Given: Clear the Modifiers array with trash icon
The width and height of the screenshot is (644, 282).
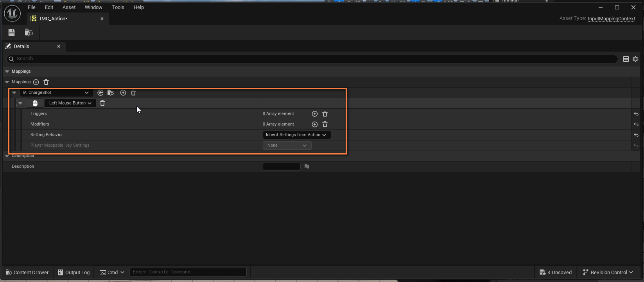Looking at the screenshot, I should coord(325,124).
